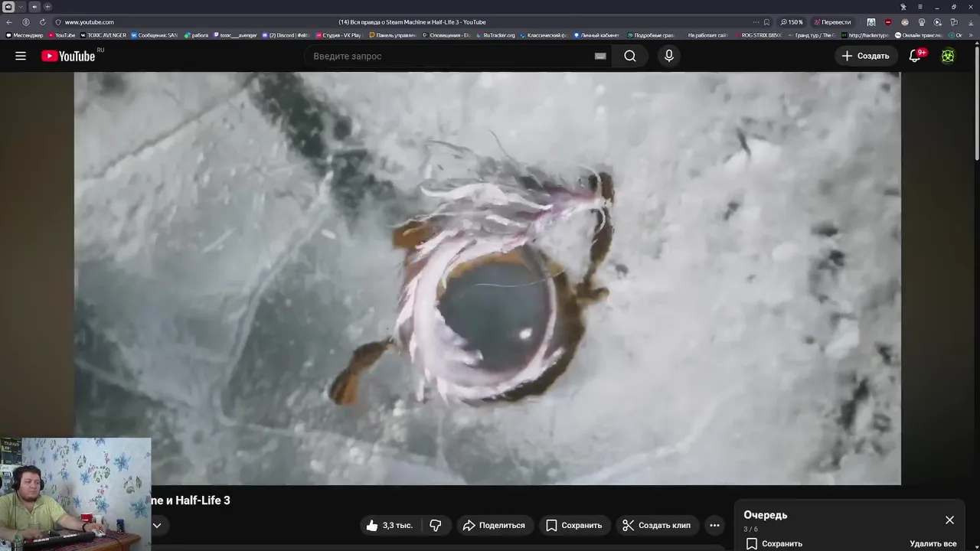This screenshot has width=980, height=551.
Task: Open site protection shield icon
Action: point(58,22)
